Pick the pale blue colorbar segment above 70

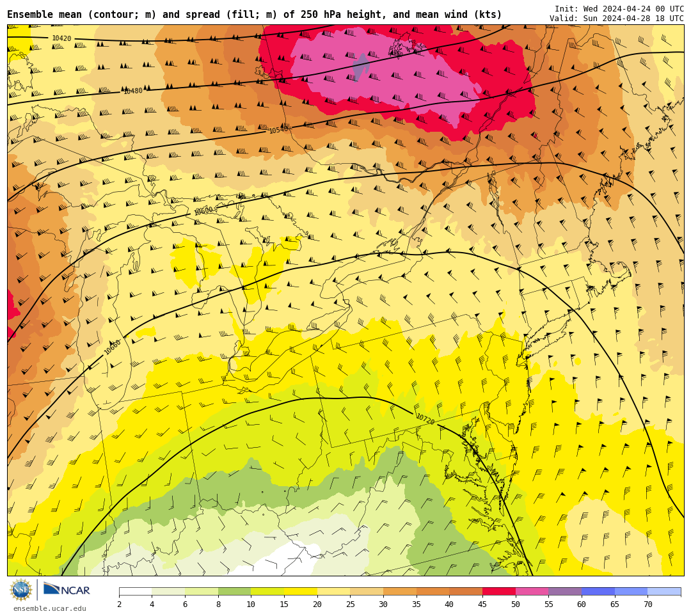click(x=664, y=592)
